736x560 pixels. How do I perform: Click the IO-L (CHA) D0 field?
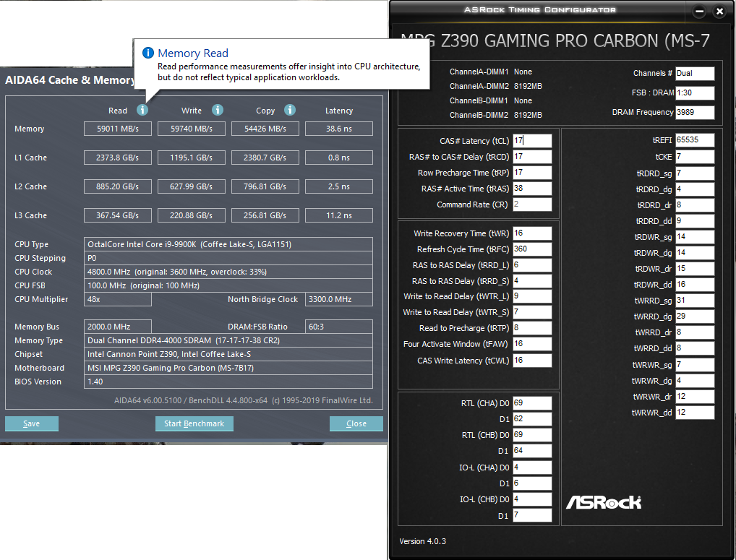point(532,467)
